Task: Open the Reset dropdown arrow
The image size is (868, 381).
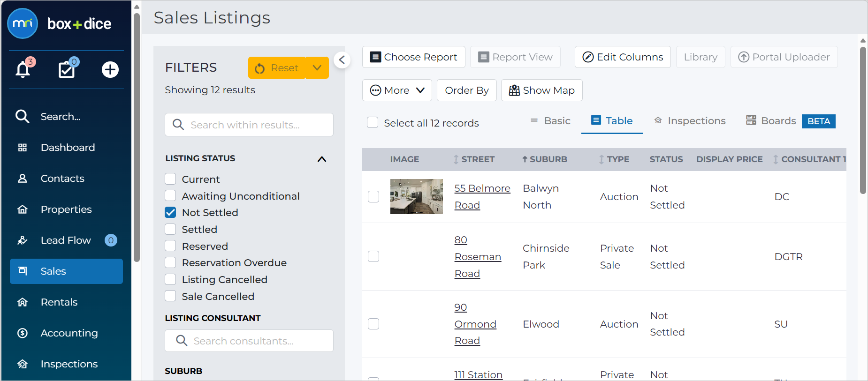Action: [317, 68]
